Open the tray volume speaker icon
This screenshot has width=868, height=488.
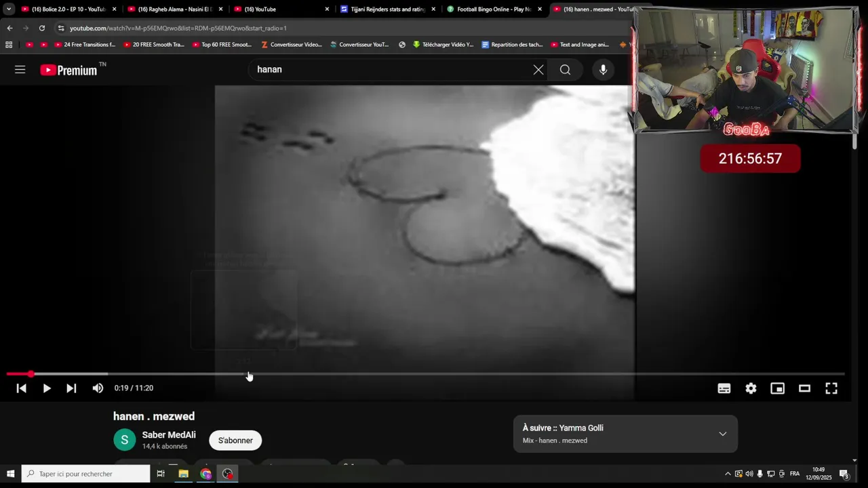pyautogui.click(x=749, y=474)
